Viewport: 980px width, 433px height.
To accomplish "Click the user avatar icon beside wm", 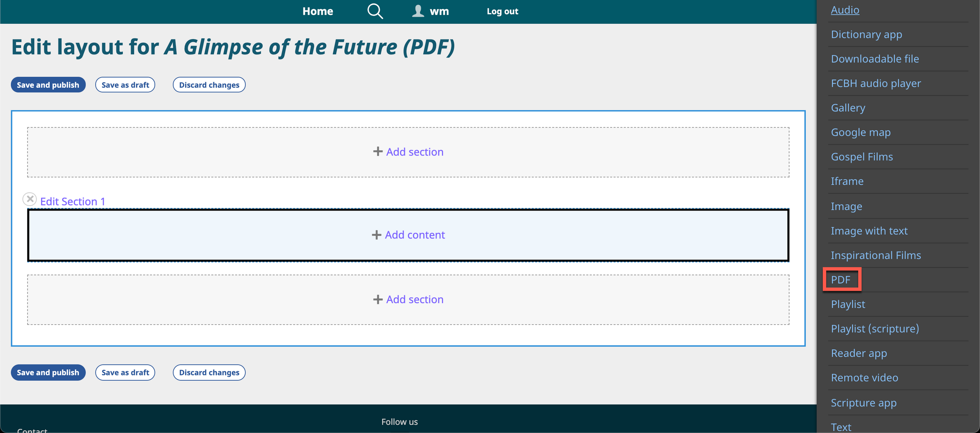I will (418, 11).
